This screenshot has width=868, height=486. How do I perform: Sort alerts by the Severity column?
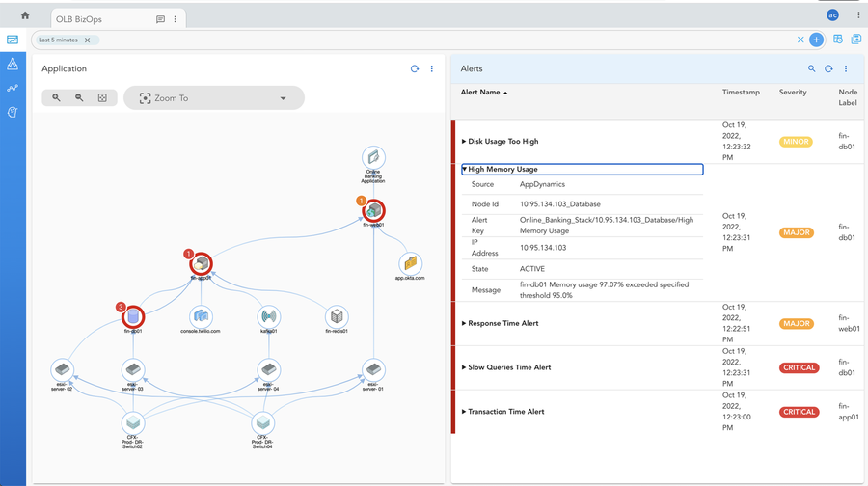tap(793, 92)
